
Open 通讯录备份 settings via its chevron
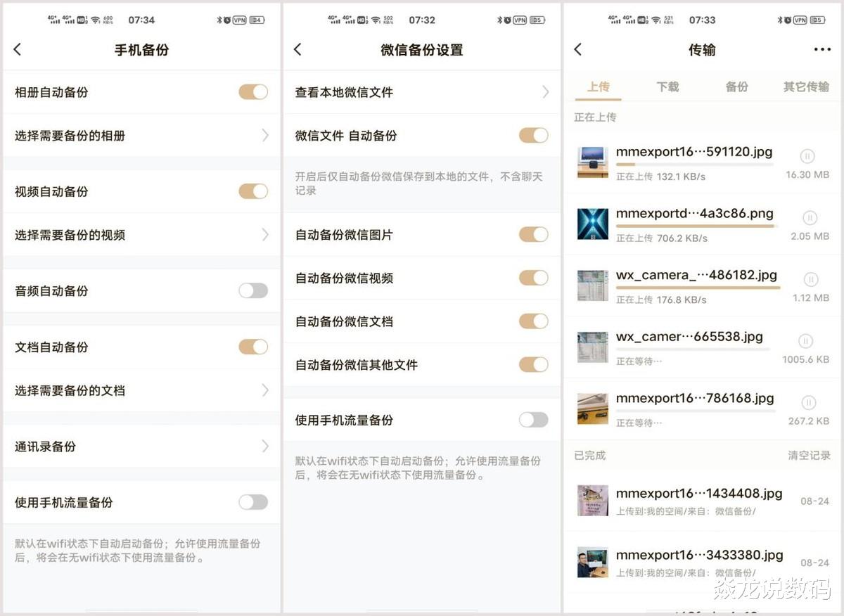tap(265, 446)
